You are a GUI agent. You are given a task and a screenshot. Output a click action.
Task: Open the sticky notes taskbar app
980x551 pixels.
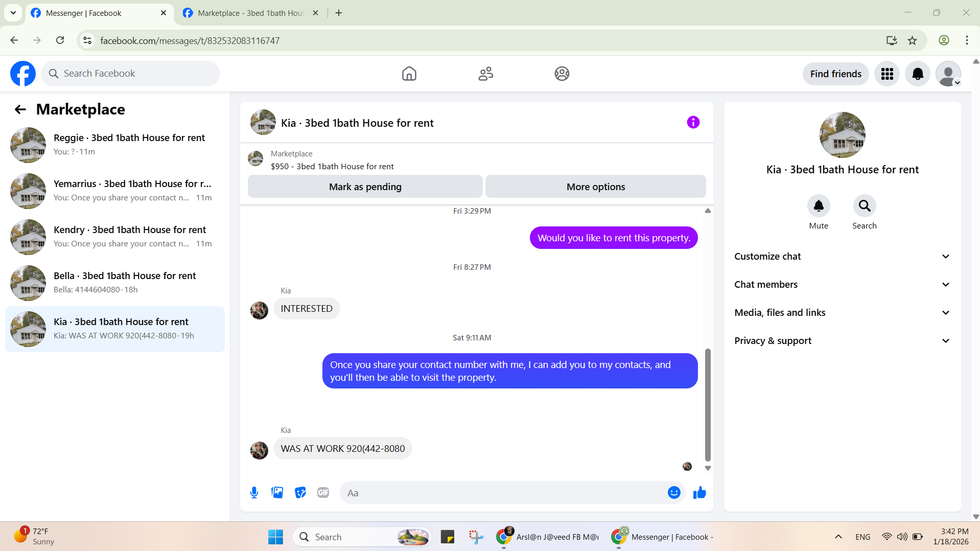447,537
